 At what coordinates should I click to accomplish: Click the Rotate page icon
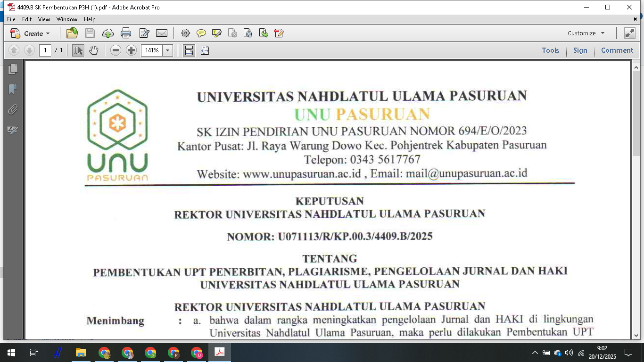pos(248,33)
